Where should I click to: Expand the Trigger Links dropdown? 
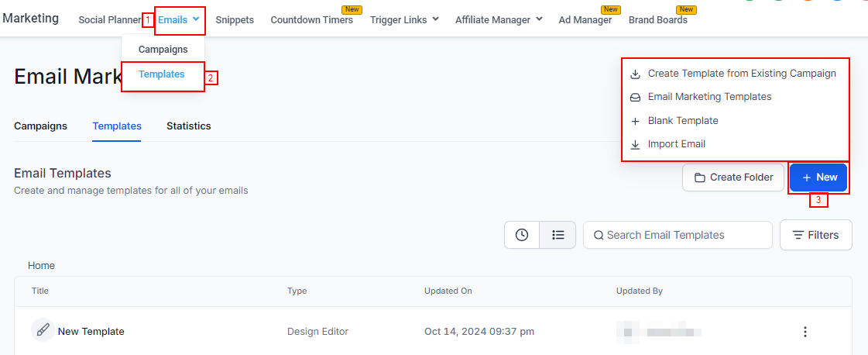pos(405,20)
